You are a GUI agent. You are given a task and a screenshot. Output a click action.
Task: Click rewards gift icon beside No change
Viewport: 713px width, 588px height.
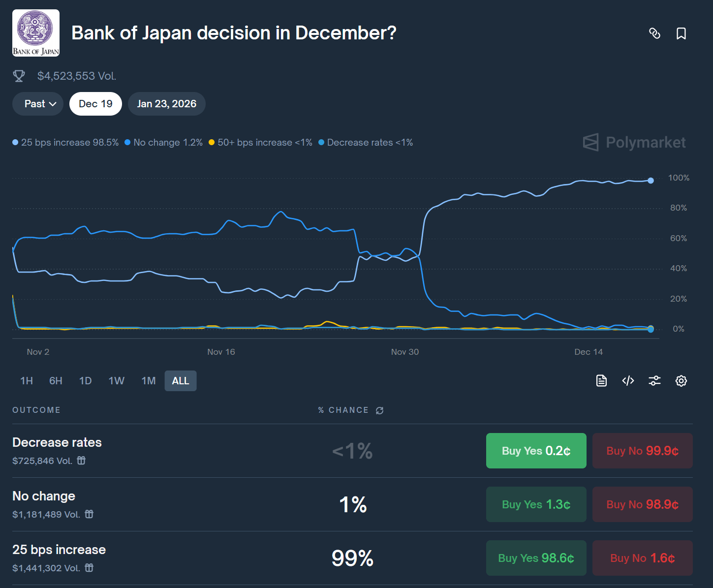pos(89,514)
